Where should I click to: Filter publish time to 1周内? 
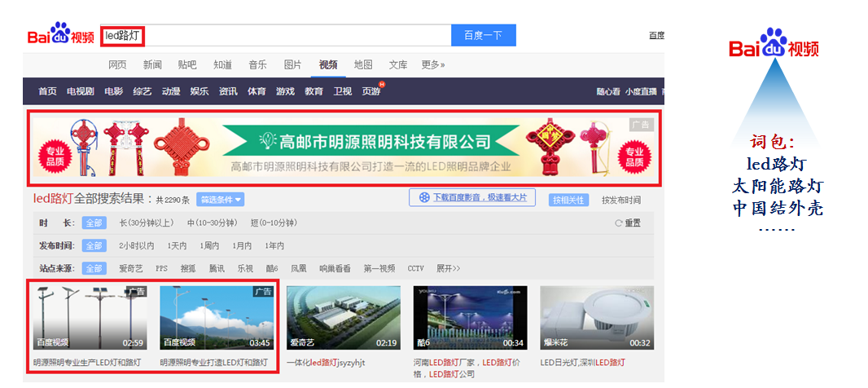pyautogui.click(x=210, y=245)
